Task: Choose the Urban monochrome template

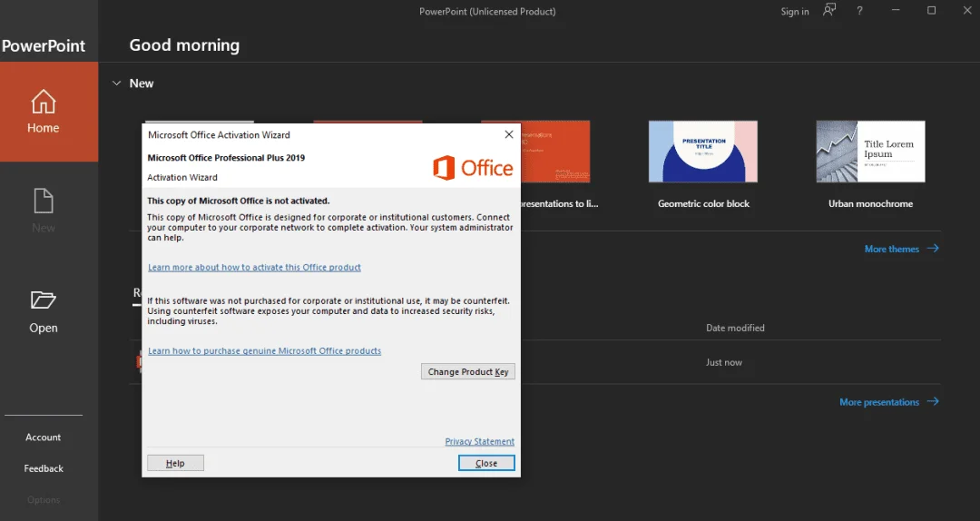Action: coord(870,152)
